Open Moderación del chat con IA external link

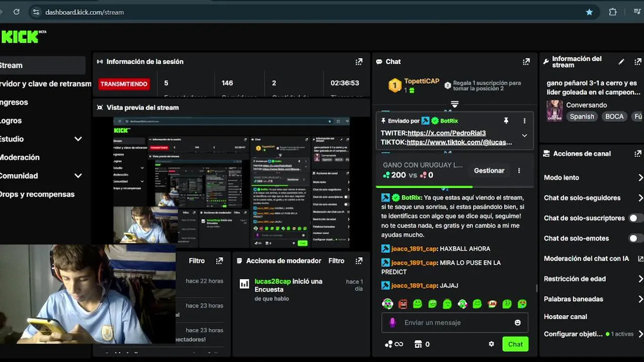[x=640, y=258]
